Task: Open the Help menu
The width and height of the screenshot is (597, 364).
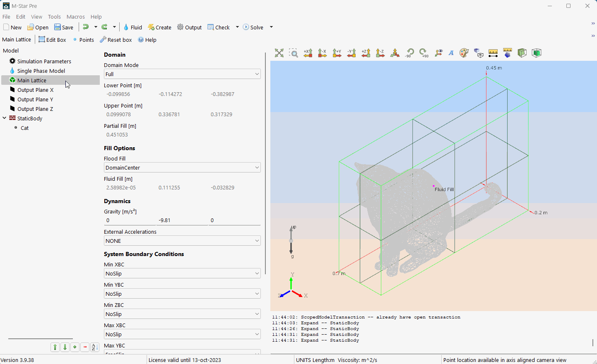Action: click(96, 17)
